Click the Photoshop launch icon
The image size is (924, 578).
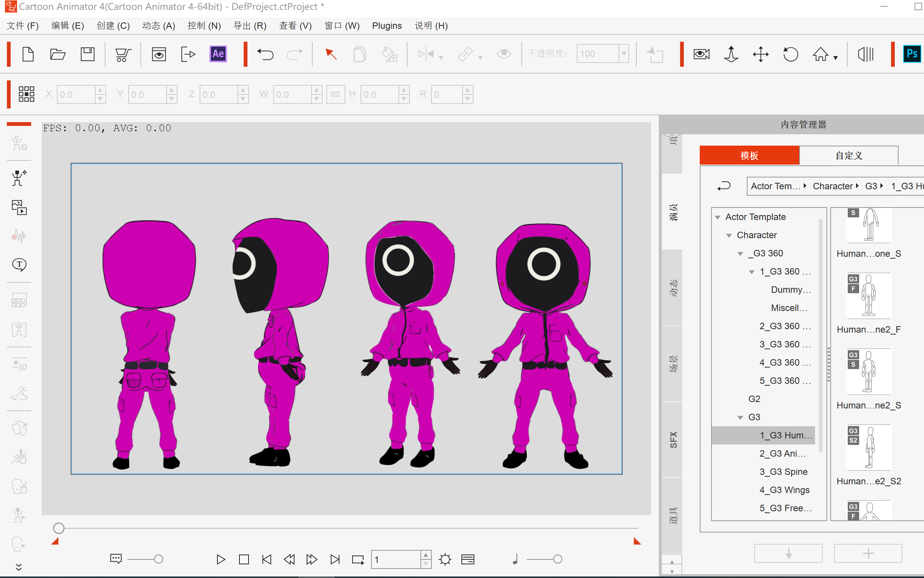pos(911,54)
